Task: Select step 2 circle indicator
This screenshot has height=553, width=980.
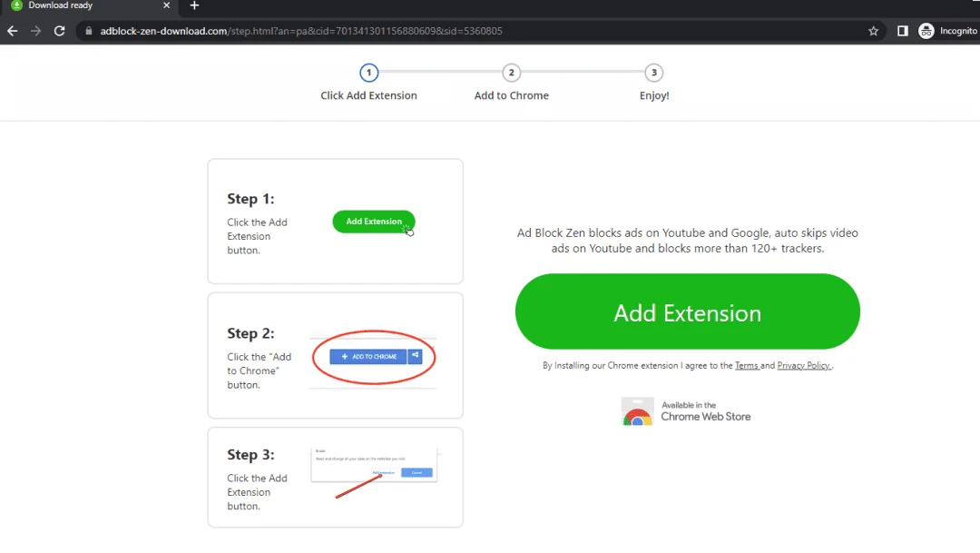Action: [511, 73]
